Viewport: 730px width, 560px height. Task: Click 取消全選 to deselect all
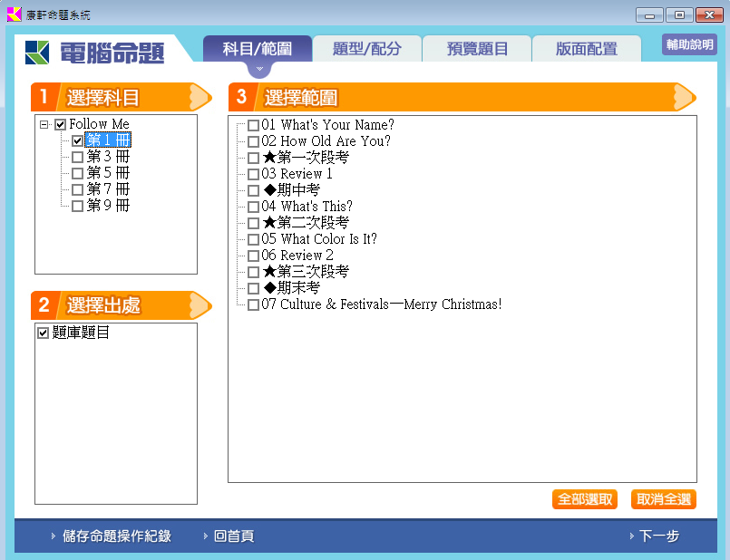coord(664,499)
